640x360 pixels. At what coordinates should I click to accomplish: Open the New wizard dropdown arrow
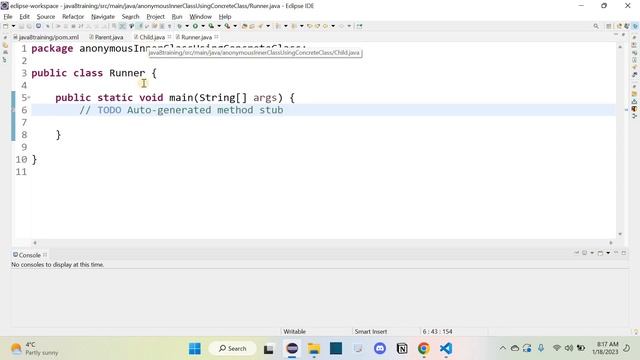pos(13,26)
